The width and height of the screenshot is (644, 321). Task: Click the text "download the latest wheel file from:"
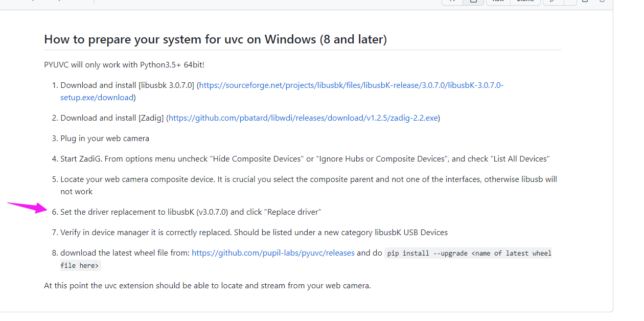125,253
